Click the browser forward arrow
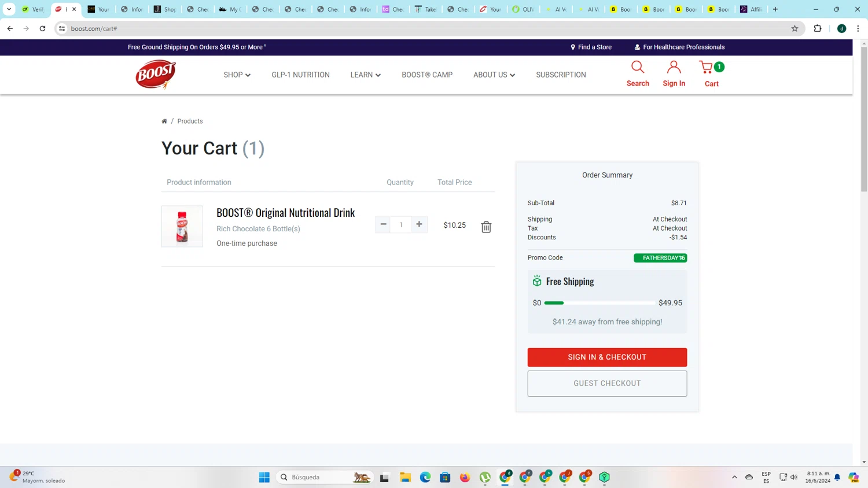This screenshot has height=488, width=868. click(26, 28)
